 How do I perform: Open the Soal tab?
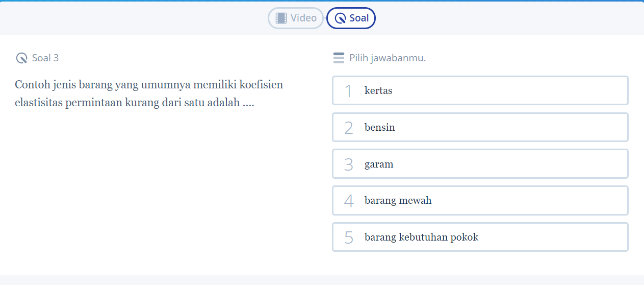[351, 18]
